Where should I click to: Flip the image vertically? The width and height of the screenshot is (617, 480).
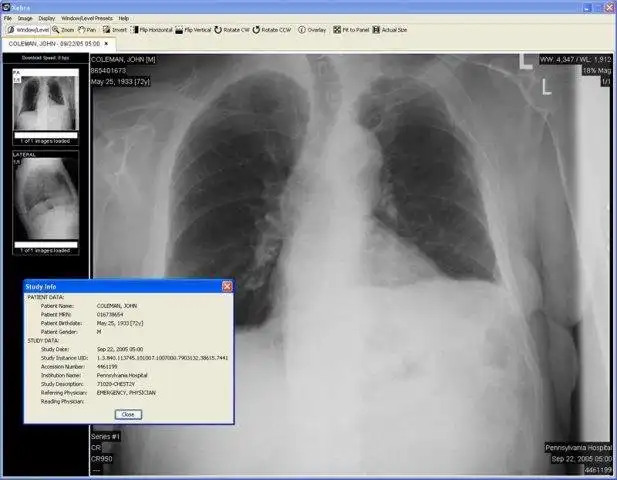[193, 30]
